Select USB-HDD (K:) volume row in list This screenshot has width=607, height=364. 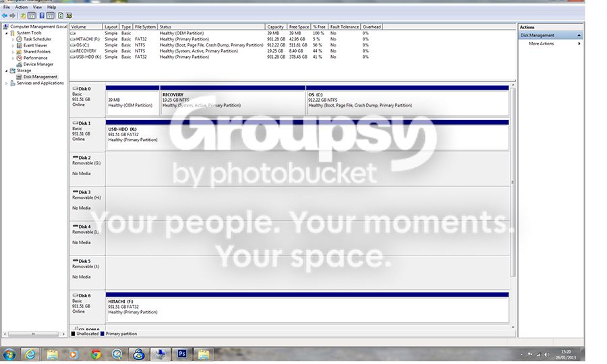pos(219,57)
